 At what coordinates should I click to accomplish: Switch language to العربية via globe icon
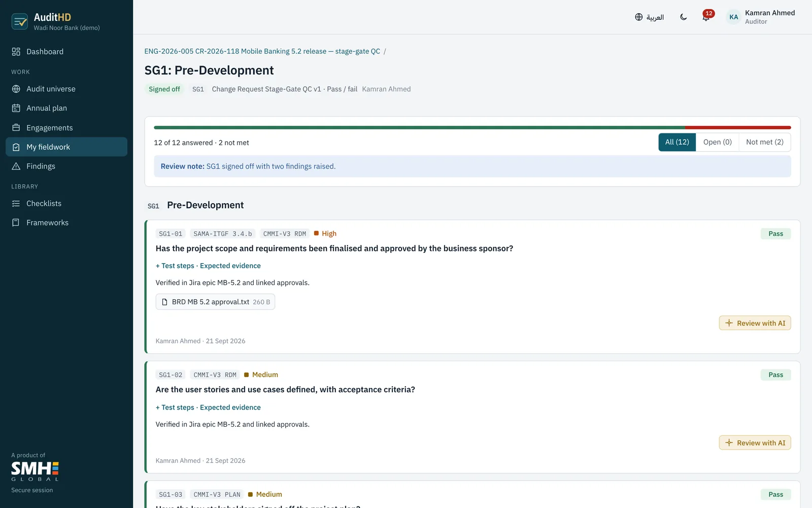click(649, 17)
